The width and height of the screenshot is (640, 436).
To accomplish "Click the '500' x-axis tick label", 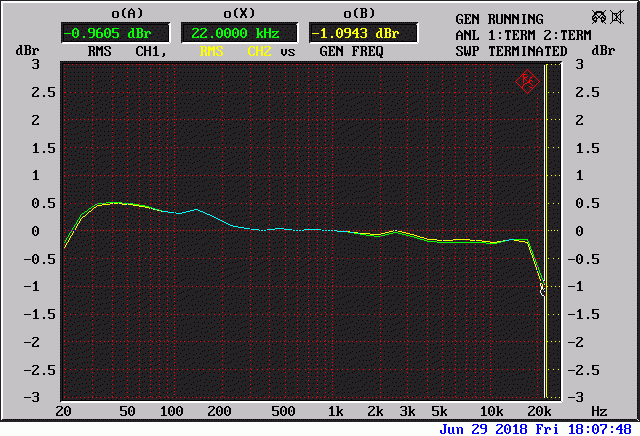I will 283,412.
